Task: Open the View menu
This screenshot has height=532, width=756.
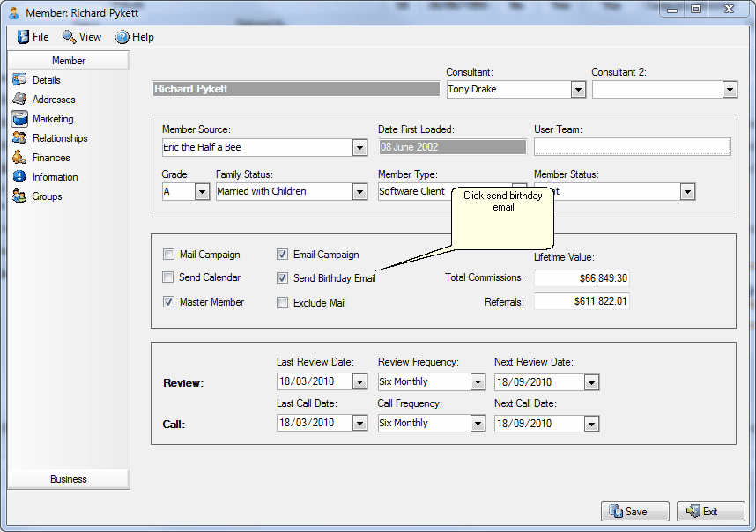Action: [82, 37]
